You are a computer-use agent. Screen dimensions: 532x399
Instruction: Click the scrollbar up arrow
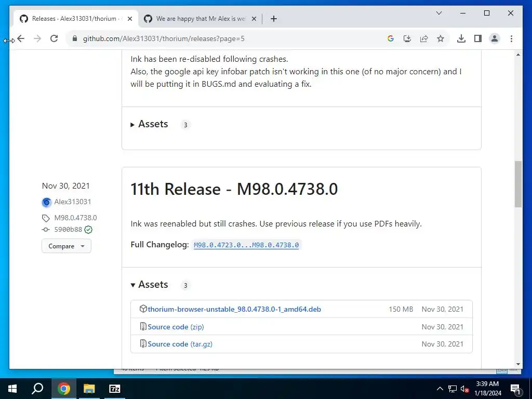click(x=518, y=55)
